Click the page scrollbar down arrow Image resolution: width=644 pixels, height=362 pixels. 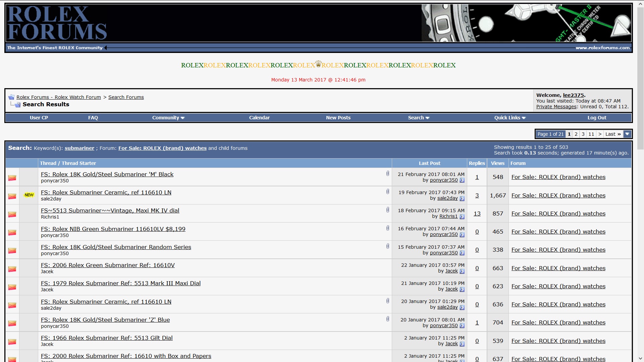(x=640, y=359)
